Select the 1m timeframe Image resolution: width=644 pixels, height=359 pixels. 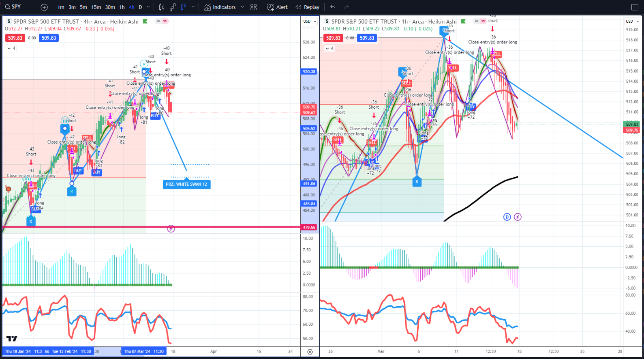point(61,7)
